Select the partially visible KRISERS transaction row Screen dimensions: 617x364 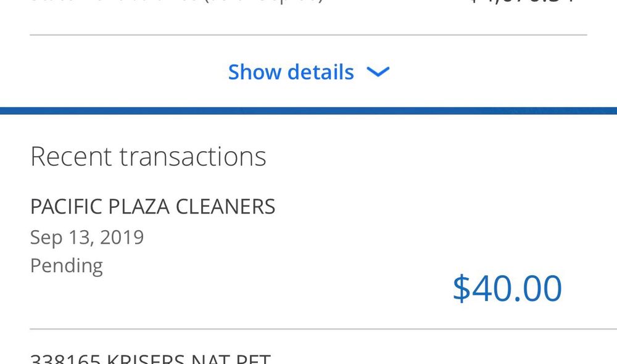pyautogui.click(x=150, y=357)
